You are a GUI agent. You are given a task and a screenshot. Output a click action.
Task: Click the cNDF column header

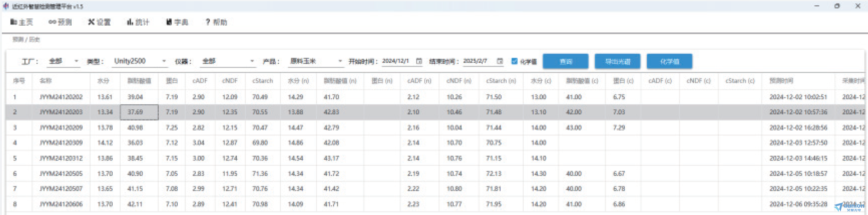point(230,81)
